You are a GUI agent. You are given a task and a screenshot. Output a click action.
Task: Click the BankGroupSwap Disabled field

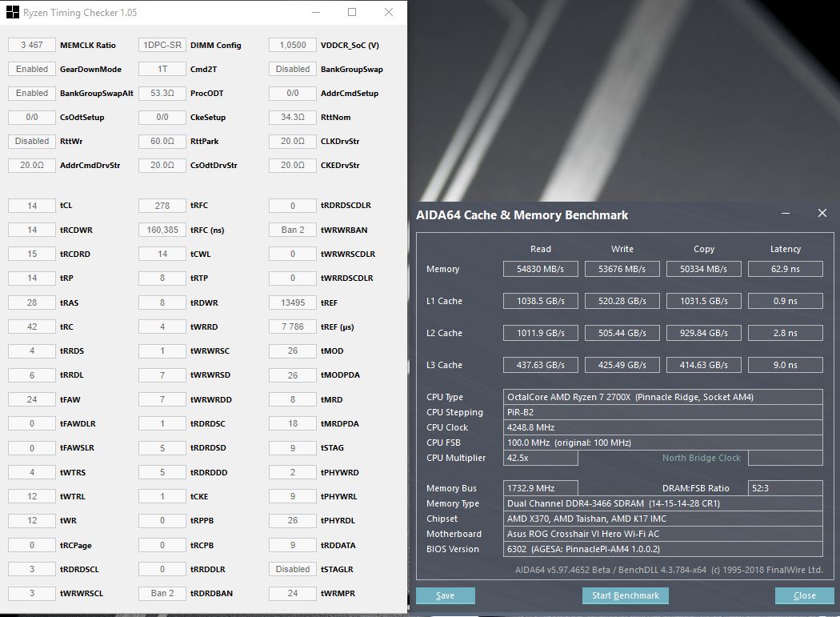(x=293, y=69)
